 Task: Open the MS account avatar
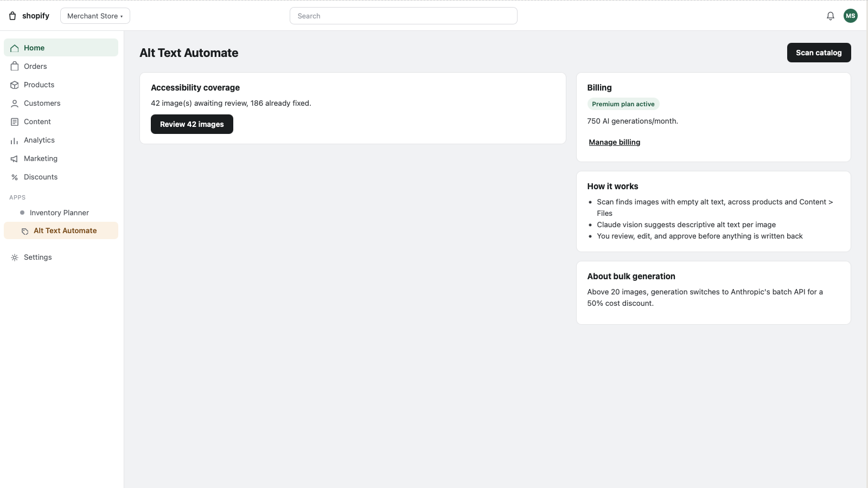[851, 16]
